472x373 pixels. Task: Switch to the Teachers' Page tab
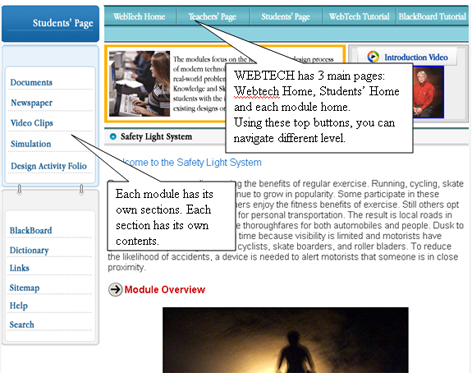pos(213,16)
